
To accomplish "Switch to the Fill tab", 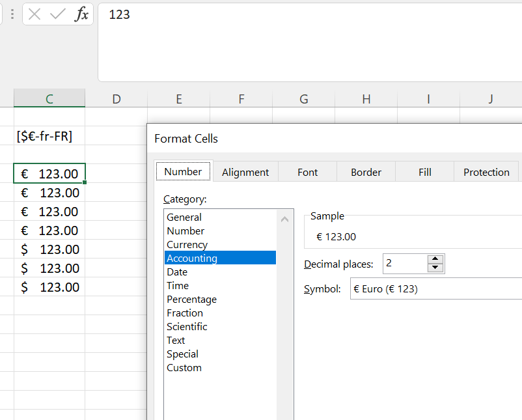I will pos(425,172).
